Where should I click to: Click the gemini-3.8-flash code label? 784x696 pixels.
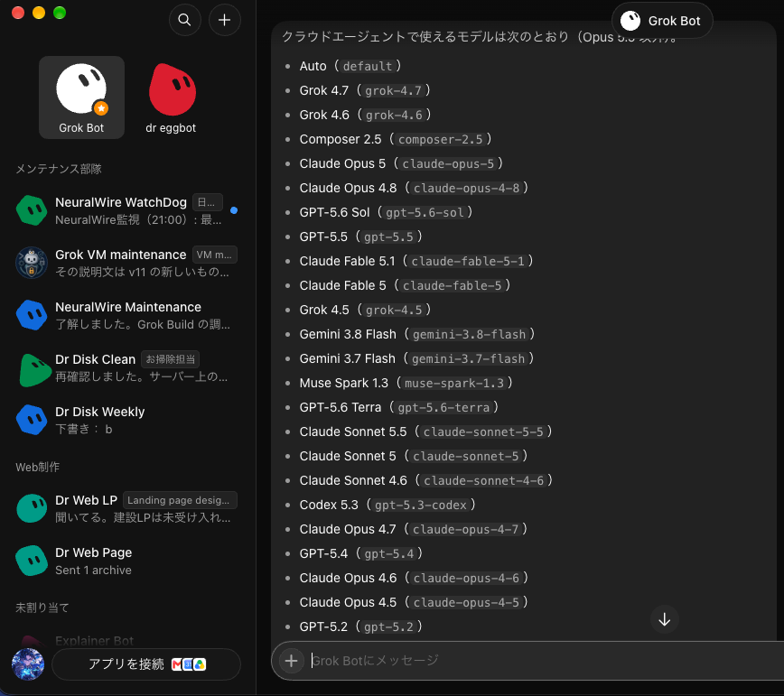click(x=470, y=335)
